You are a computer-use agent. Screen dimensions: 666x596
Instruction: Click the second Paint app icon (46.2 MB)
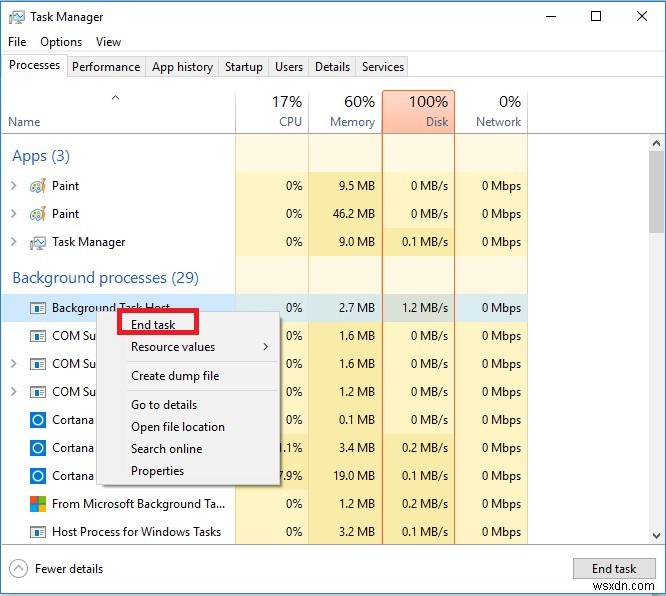point(38,214)
